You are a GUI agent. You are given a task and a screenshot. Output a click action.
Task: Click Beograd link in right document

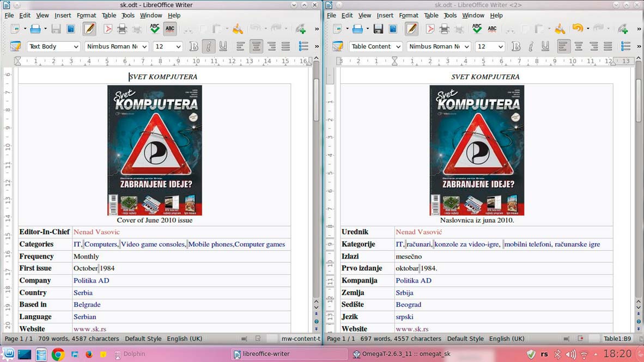408,304
